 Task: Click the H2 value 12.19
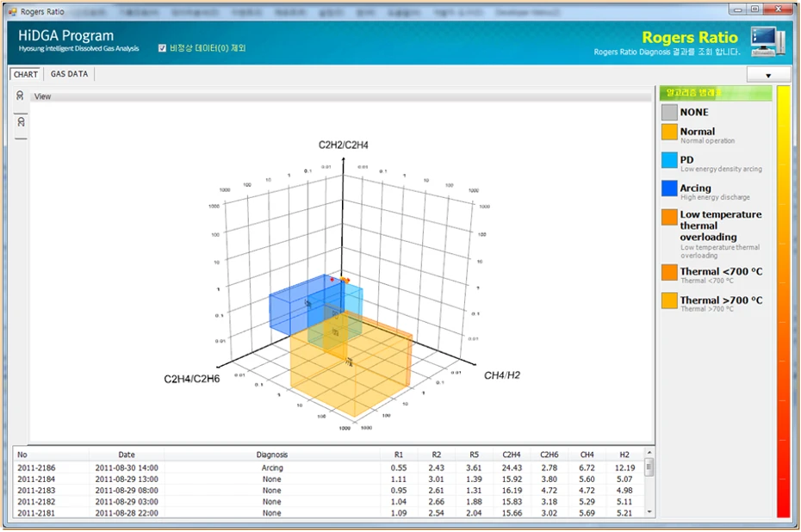tap(624, 467)
